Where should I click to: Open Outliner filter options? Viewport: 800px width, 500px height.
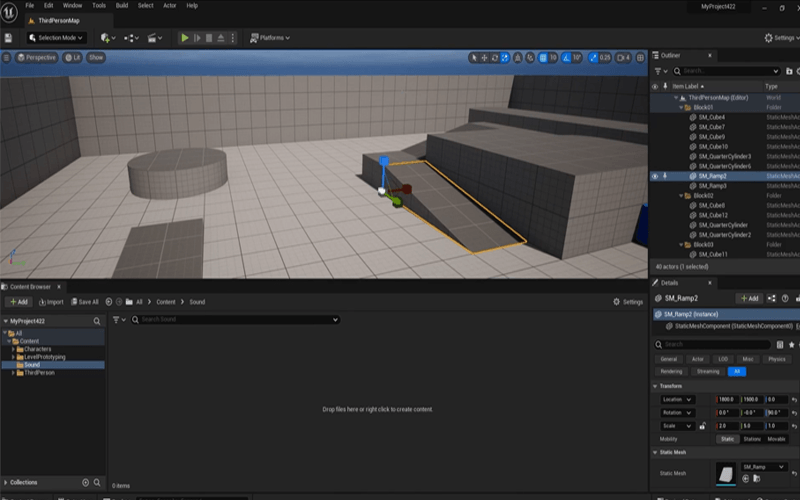[x=661, y=71]
